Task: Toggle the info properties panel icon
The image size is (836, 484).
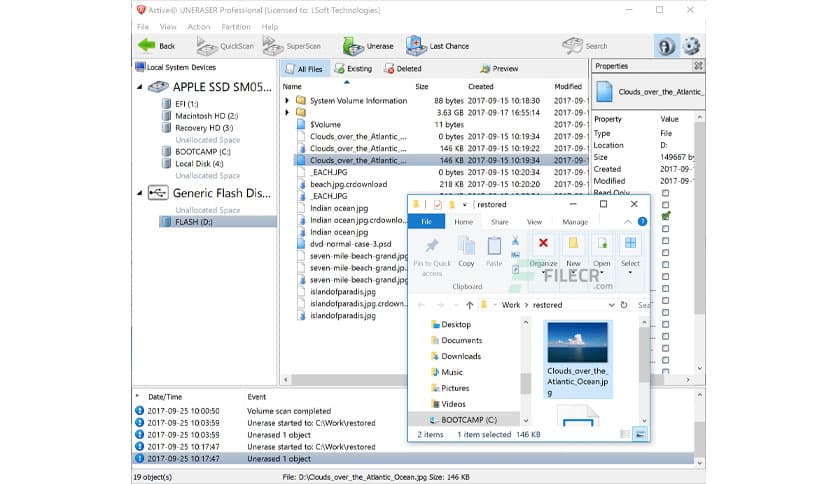Action: point(665,46)
